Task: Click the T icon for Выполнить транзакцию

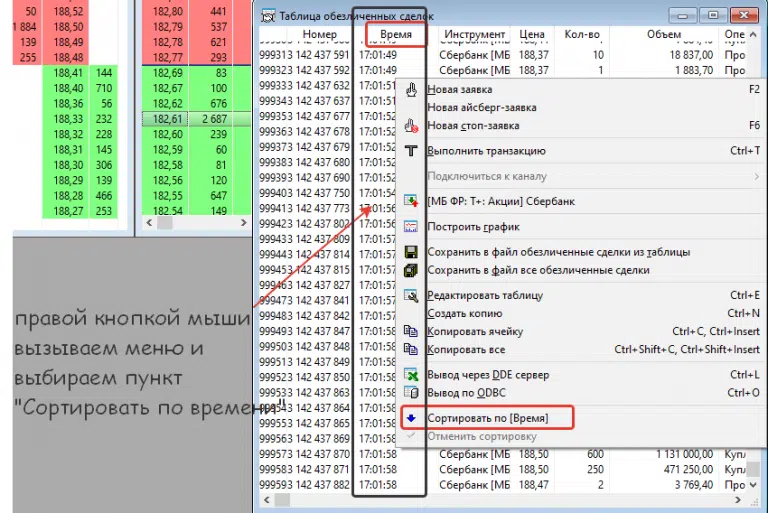Action: pyautogui.click(x=411, y=151)
